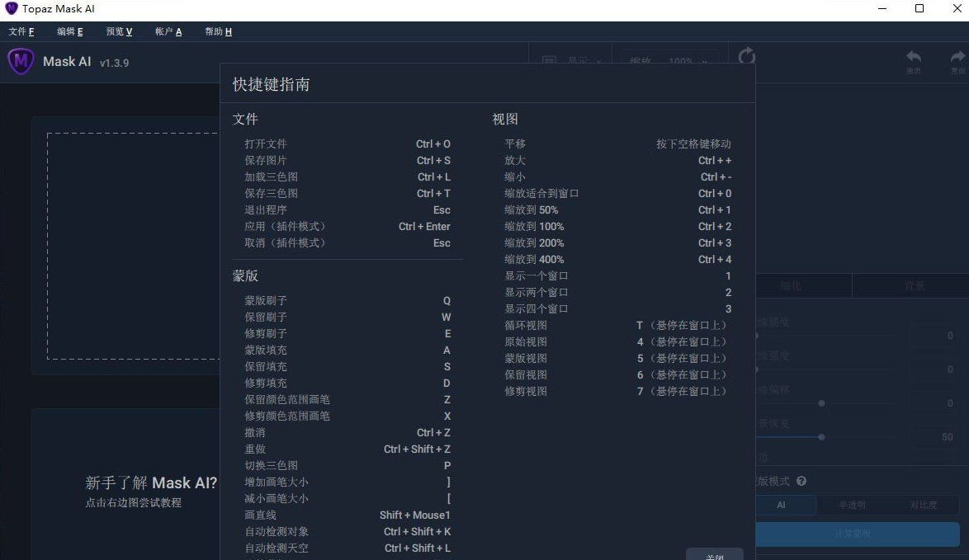Click the 循环视图 shortcut row
The height and width of the screenshot is (560, 969).
point(618,326)
